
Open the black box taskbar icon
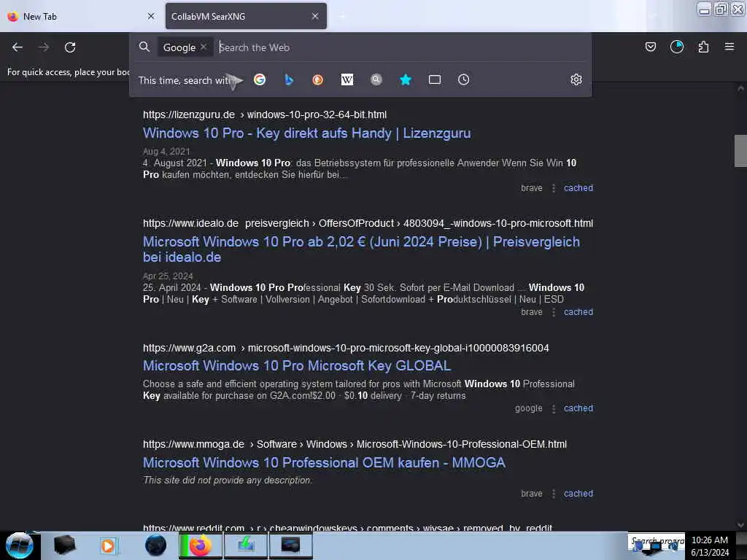coord(64,545)
